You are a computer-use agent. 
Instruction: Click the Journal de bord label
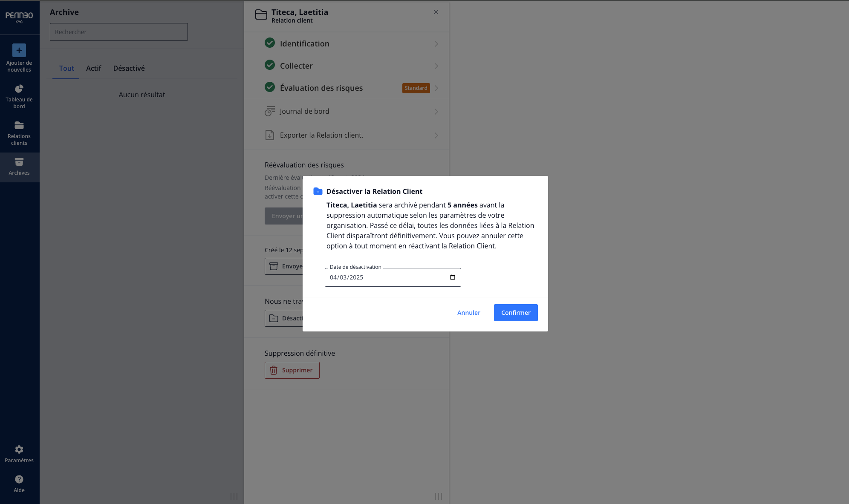tap(304, 111)
